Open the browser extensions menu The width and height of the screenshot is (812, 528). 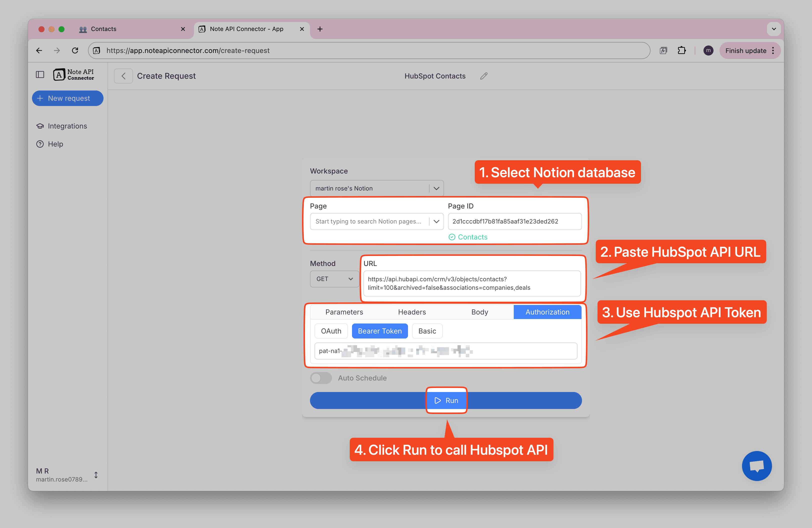click(x=682, y=50)
